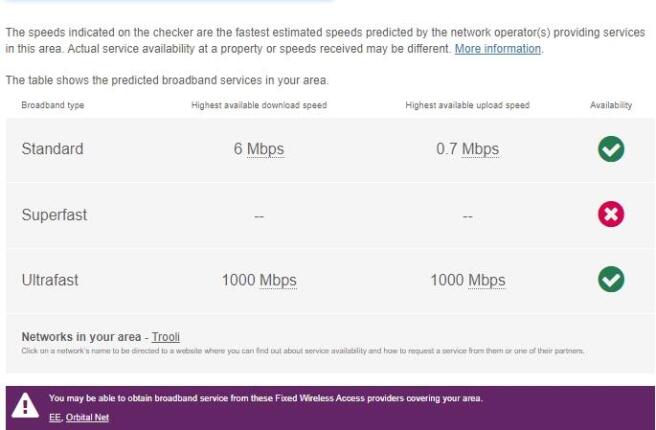Click the Highest available upload speed header

[x=467, y=105]
